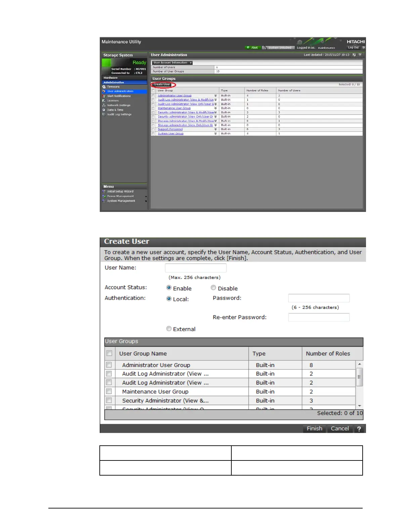
Task: Choose Local authentication radio button
Action: point(169,299)
